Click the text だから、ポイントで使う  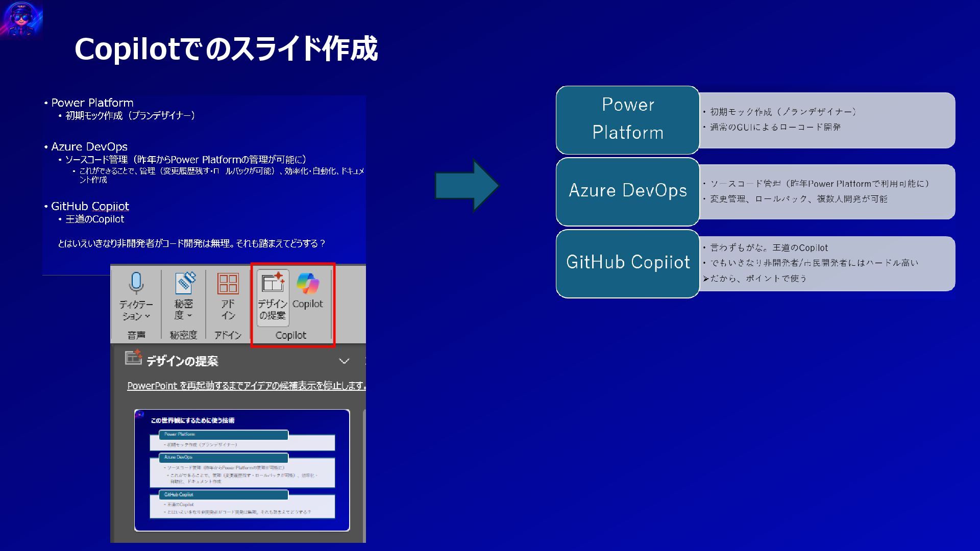758,279
